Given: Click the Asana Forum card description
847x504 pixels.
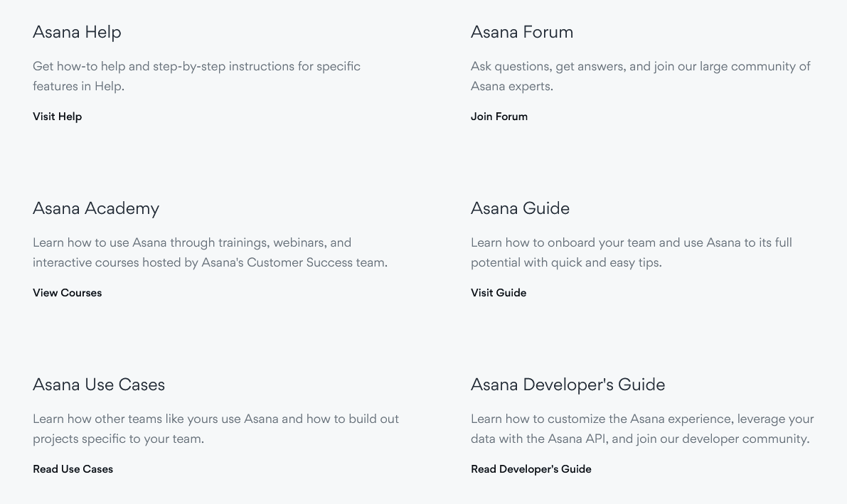Looking at the screenshot, I should pos(640,76).
